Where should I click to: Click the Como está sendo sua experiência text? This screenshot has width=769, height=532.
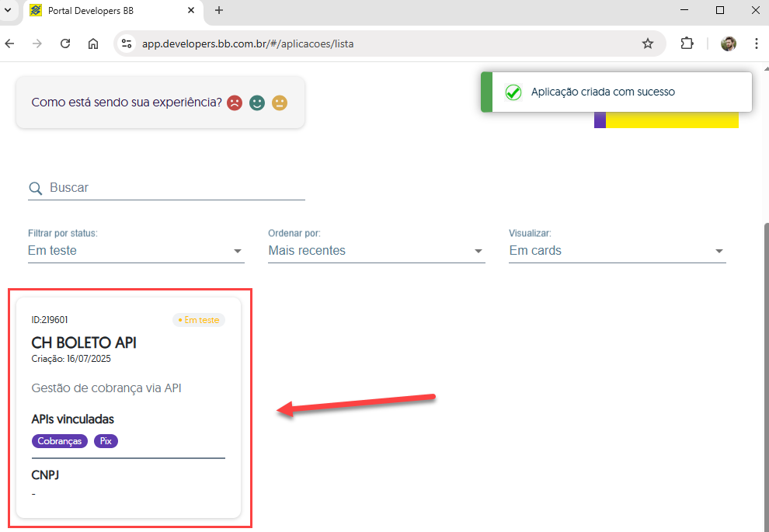coord(127,103)
